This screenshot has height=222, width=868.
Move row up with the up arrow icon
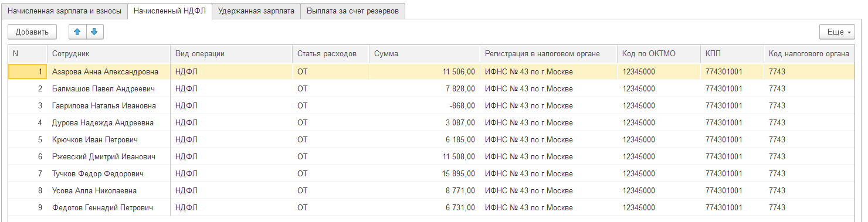[77, 32]
